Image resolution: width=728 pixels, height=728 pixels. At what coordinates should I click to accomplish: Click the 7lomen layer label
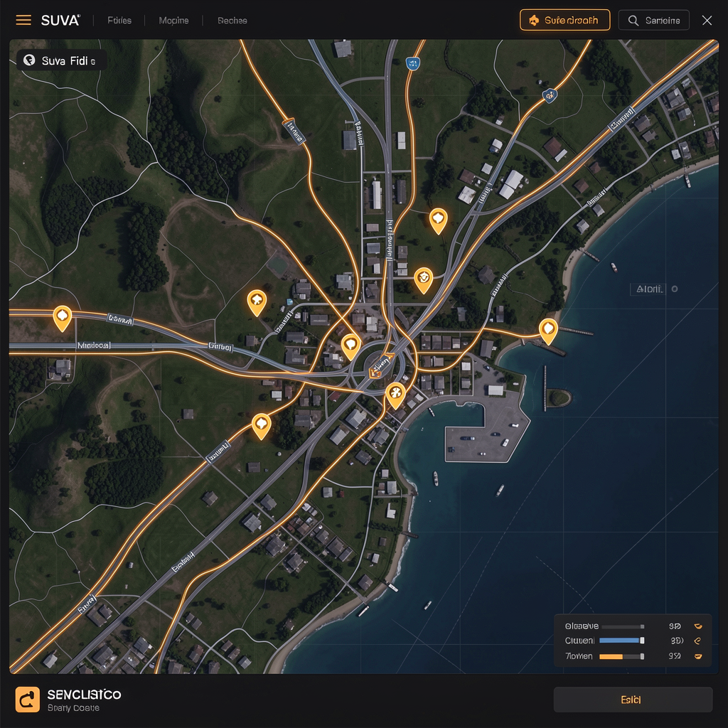(579, 656)
